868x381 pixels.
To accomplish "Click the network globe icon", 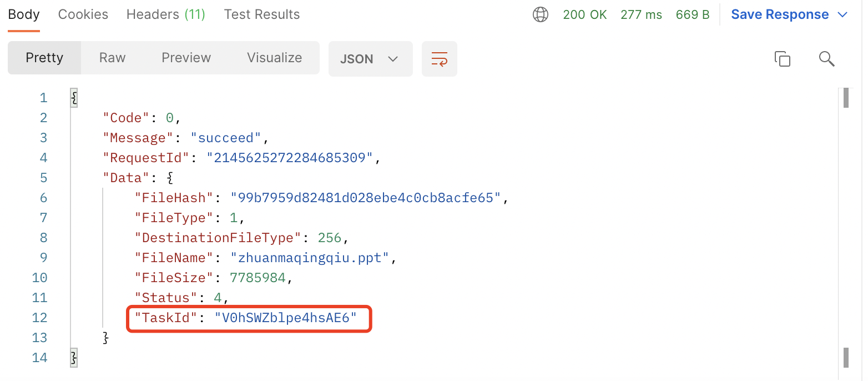I will point(540,15).
